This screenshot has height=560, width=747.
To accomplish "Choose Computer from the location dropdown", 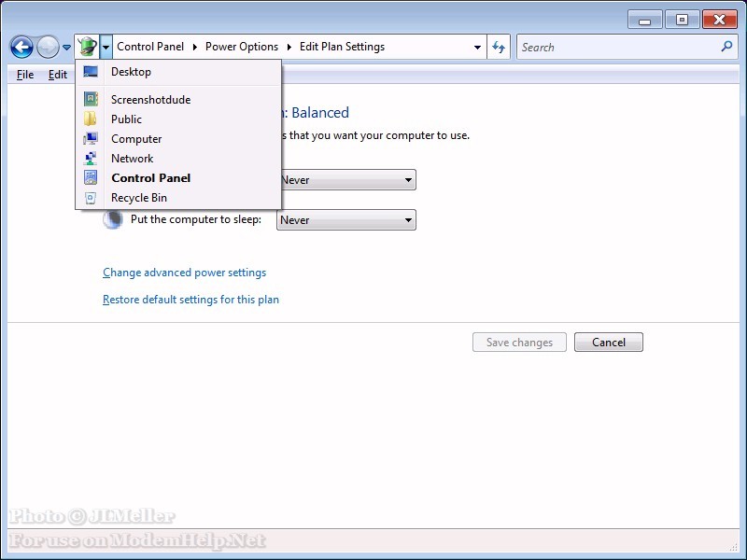I will click(178, 139).
